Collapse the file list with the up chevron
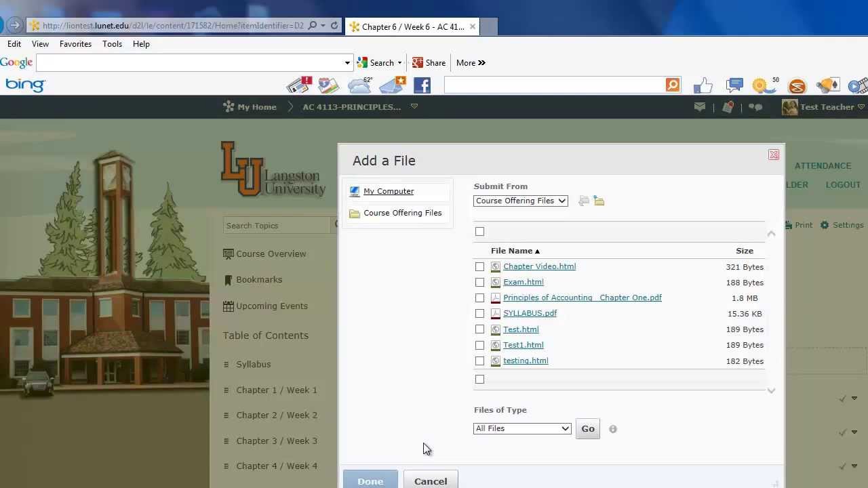 (771, 233)
